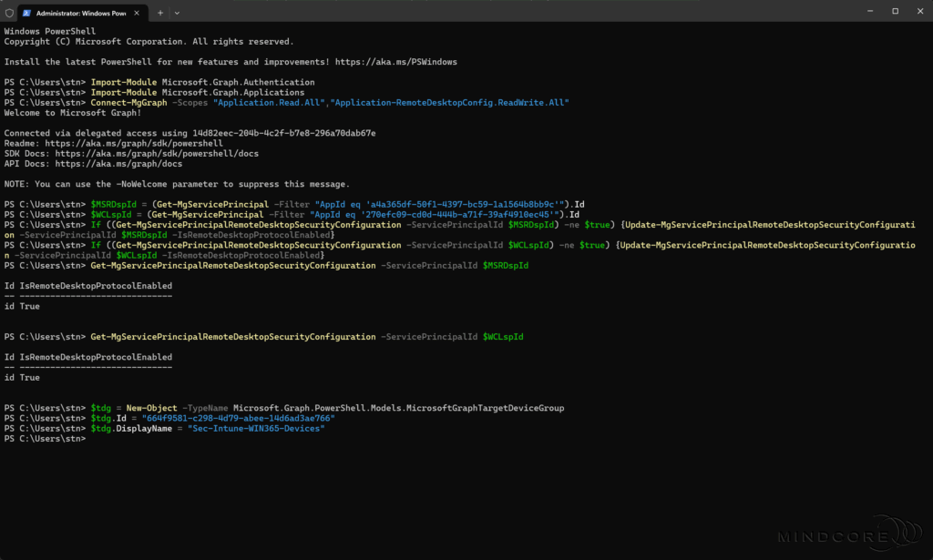Click the second "IsRemoteDesktopProtocolEnabled" column header
This screenshot has height=560, width=933.
coord(96,357)
